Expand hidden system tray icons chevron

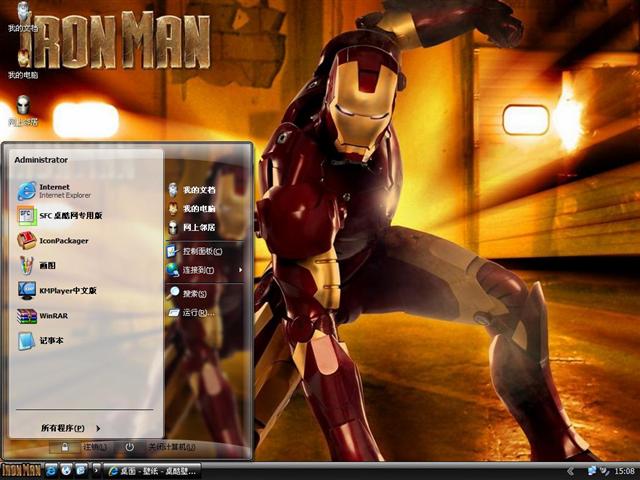[x=570, y=471]
